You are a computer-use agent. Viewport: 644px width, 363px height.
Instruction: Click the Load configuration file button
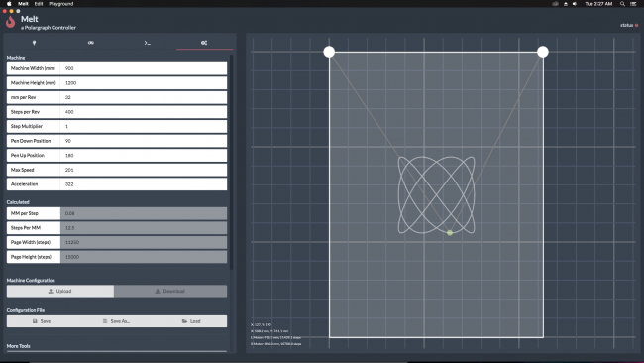tap(191, 321)
